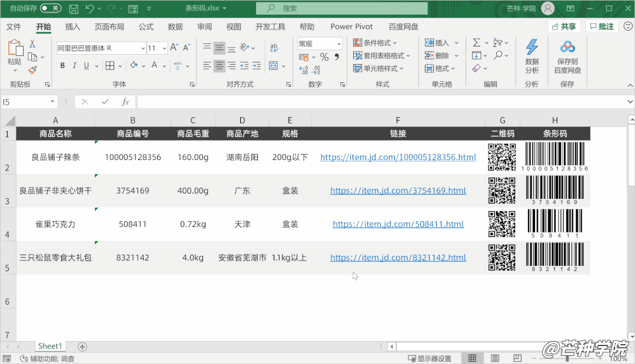Click the percent style icon
635x364 pixels.
click(324, 57)
